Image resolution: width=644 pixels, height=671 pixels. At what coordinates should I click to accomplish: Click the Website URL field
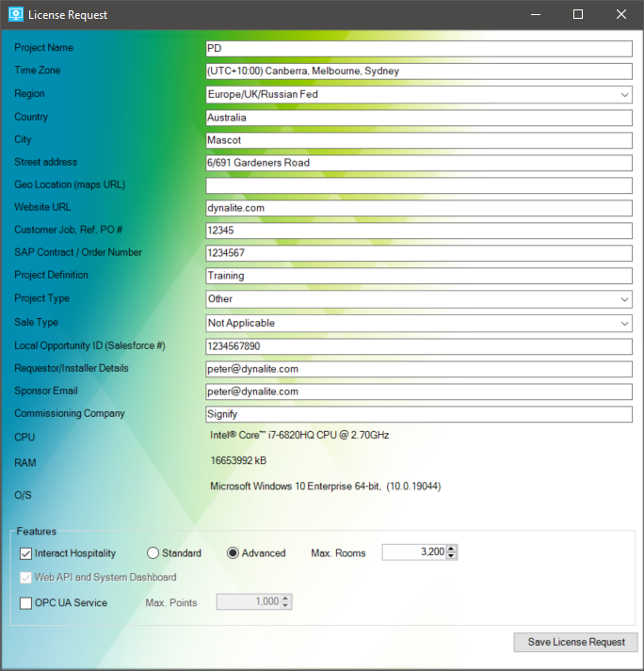pos(419,208)
